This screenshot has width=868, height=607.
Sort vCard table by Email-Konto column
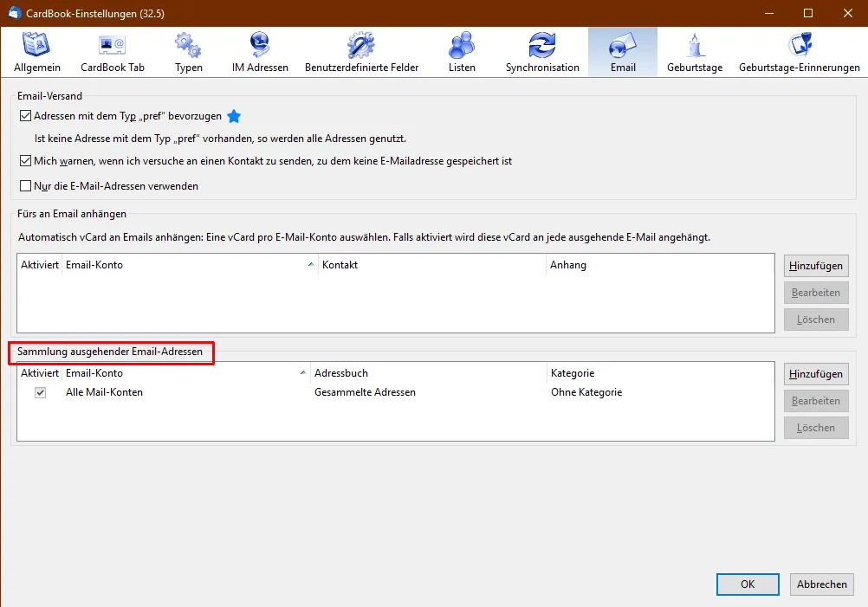(190, 265)
